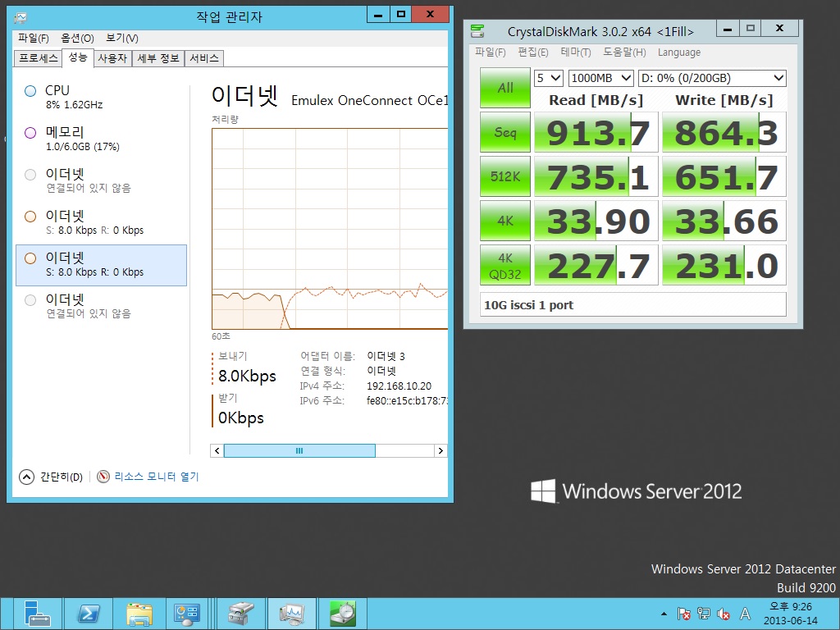
Task: Open CrystalDiskMark Edit menu
Action: click(x=533, y=52)
